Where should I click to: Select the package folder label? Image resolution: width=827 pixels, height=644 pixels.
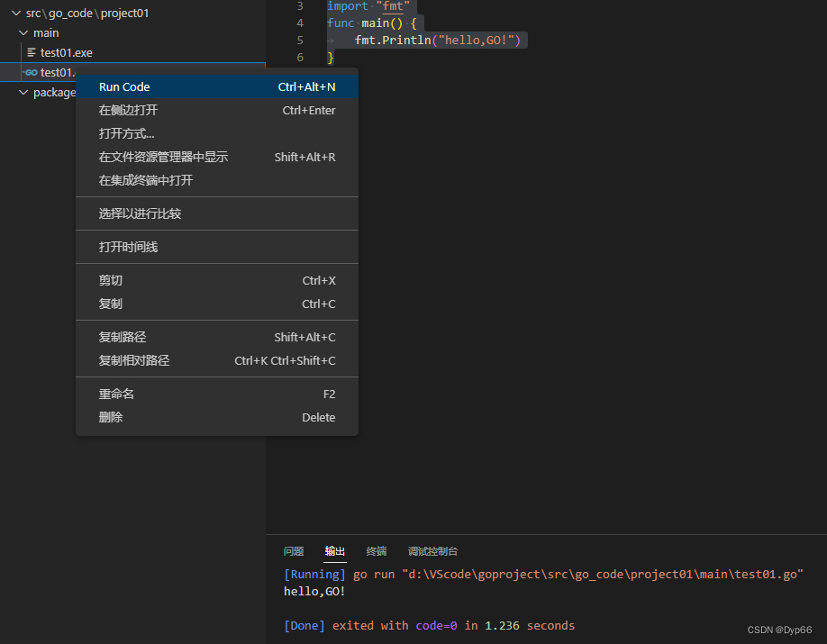(55, 92)
